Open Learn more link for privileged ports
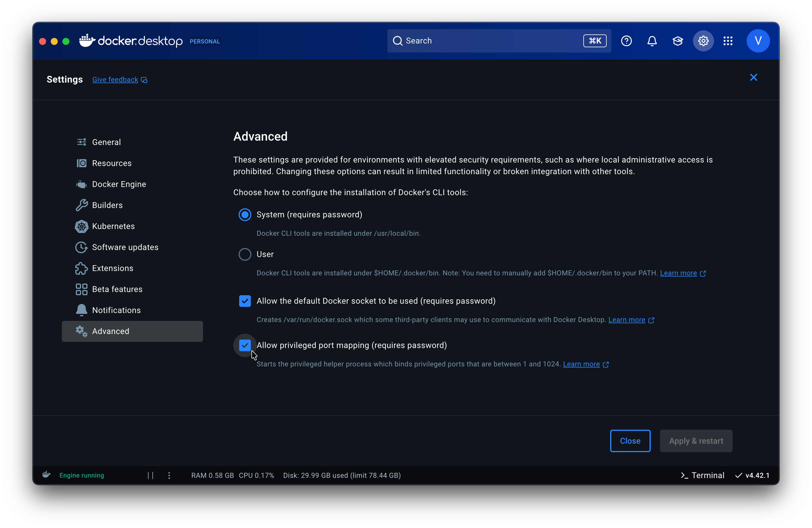 click(581, 364)
